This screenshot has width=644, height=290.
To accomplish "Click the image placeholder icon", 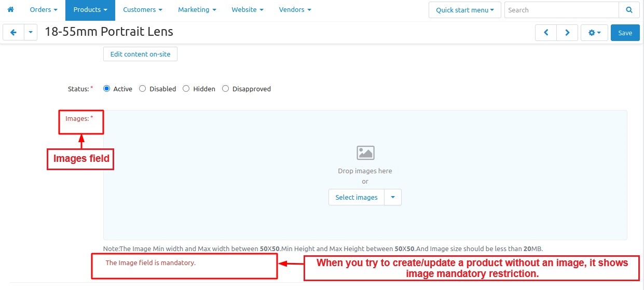I will click(365, 153).
